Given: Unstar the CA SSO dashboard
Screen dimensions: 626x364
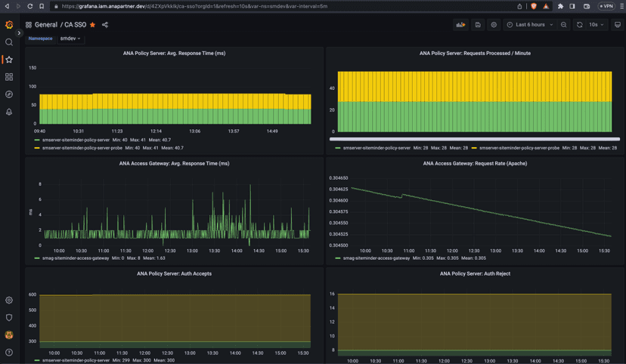Looking at the screenshot, I should click(93, 25).
